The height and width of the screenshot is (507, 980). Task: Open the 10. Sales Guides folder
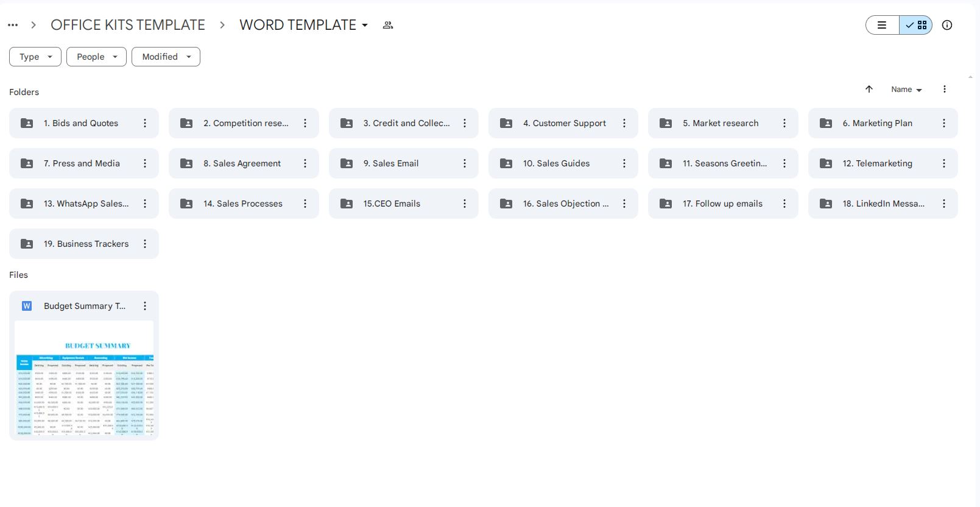tap(556, 163)
